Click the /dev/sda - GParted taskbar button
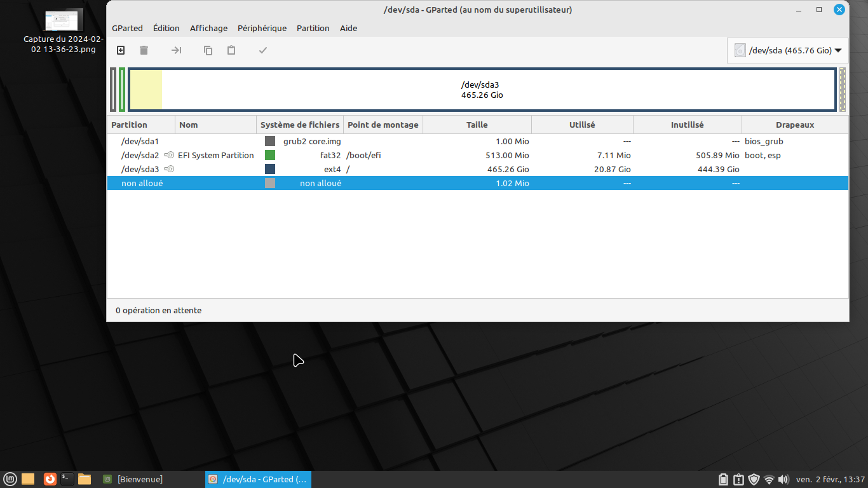Screen dimensions: 868x488 pyautogui.click(x=258, y=479)
